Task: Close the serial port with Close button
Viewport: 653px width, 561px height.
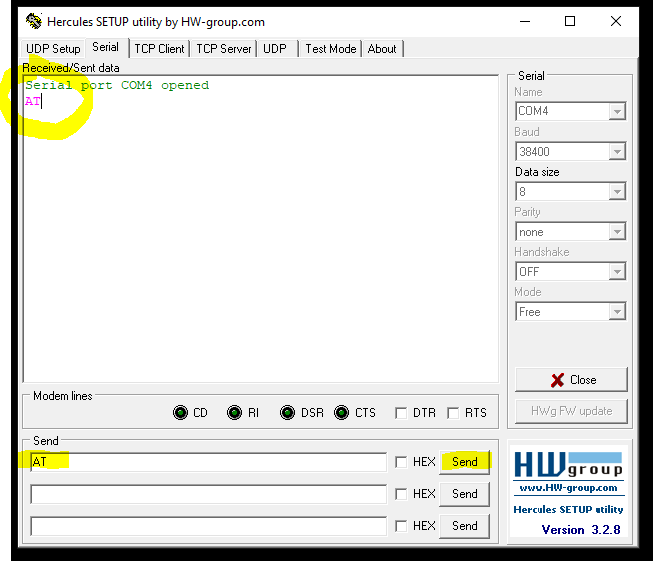Action: coord(571,380)
